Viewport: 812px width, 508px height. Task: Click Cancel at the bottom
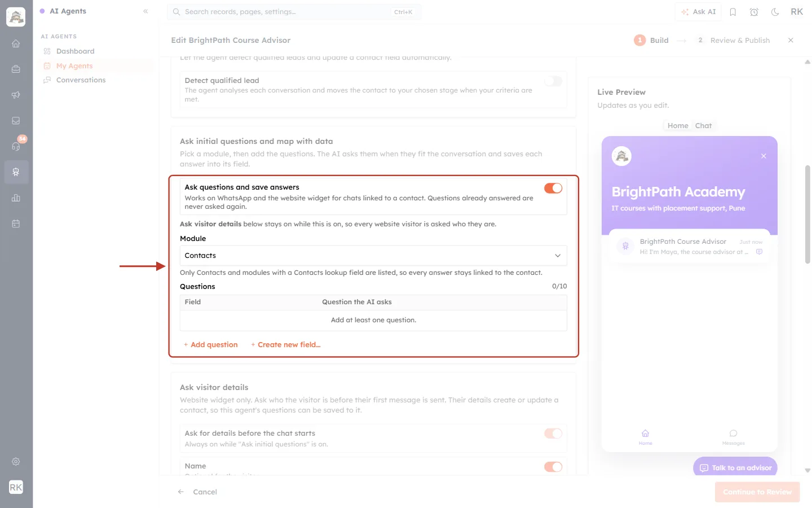point(197,492)
